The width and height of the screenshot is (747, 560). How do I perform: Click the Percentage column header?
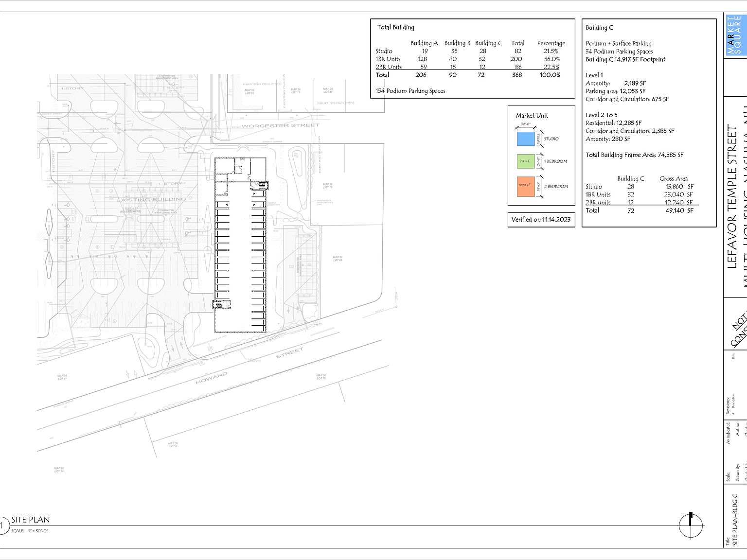(x=551, y=43)
